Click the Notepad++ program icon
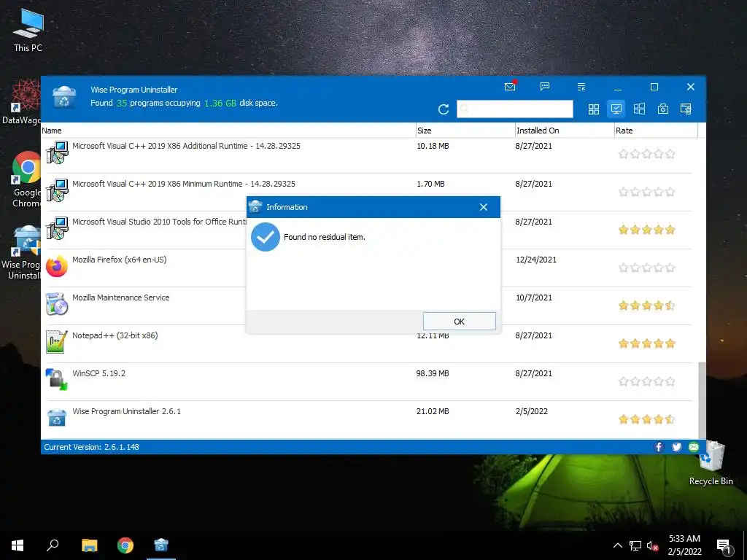The image size is (747, 560). (x=57, y=341)
